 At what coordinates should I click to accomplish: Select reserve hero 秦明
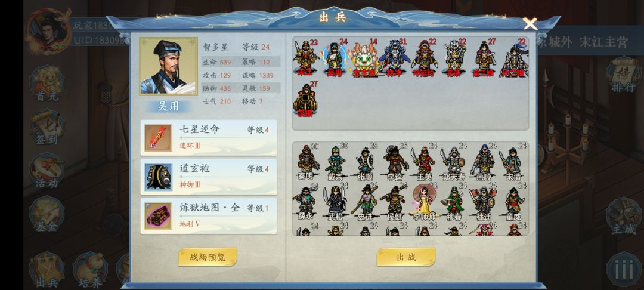pos(306,162)
